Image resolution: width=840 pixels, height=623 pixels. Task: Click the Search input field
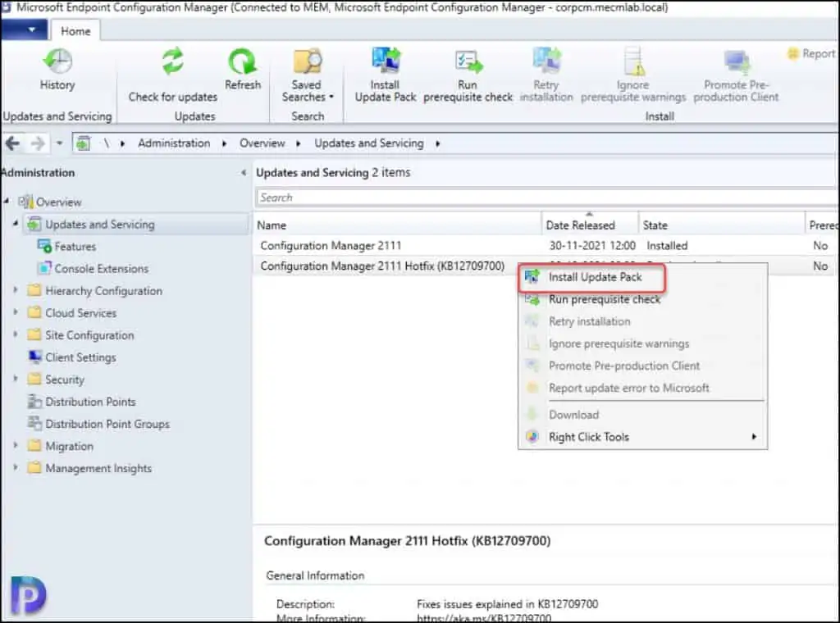pos(546,198)
